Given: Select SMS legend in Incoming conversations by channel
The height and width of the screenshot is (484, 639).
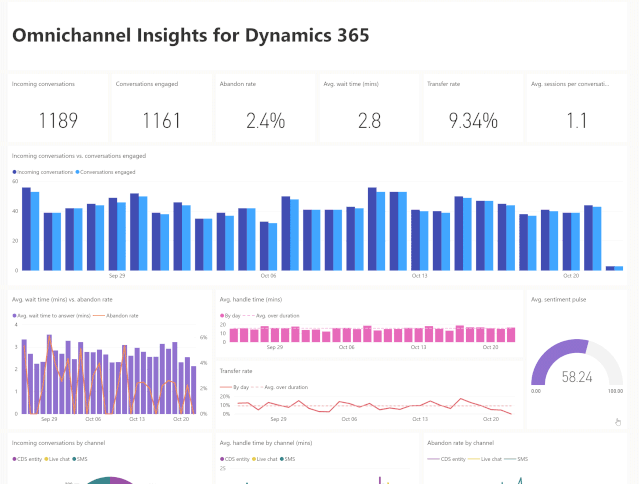Looking at the screenshot, I should 80,459.
